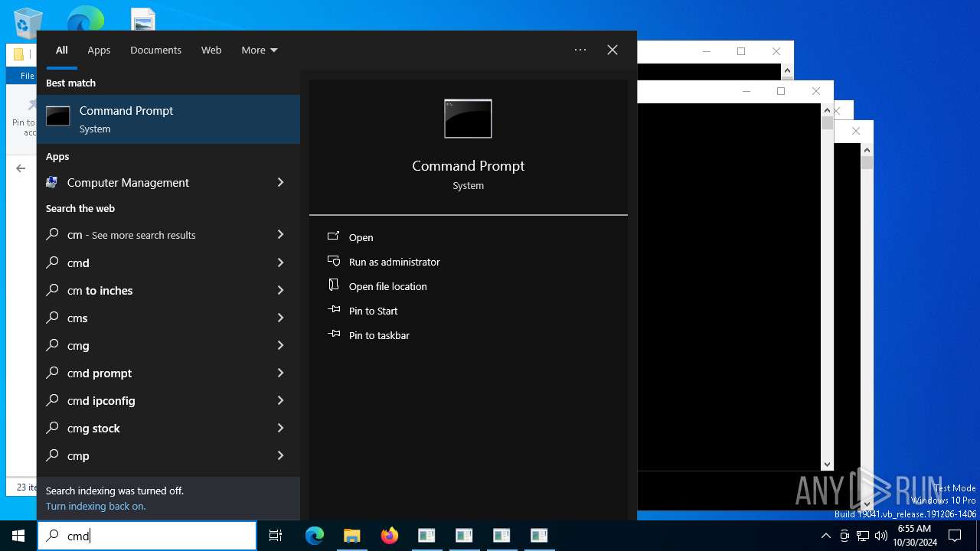Expand the 'cm - See more search results' arrow

[280, 234]
